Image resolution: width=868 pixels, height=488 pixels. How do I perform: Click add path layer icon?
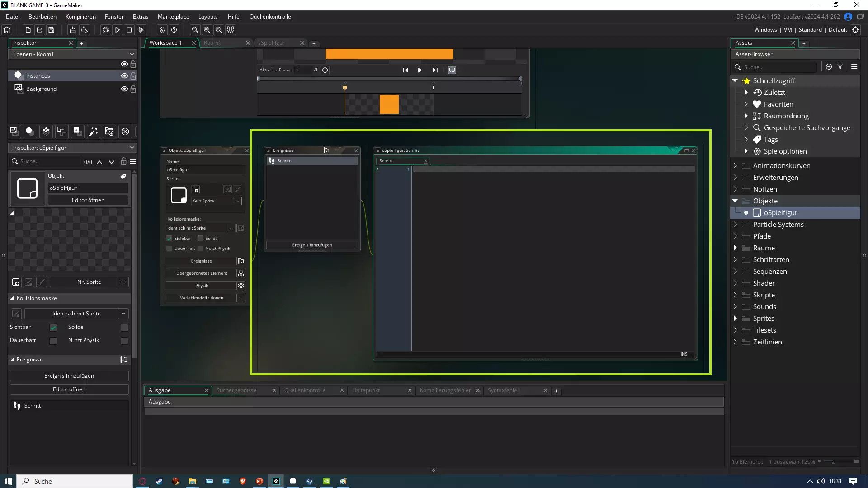pyautogui.click(x=61, y=131)
